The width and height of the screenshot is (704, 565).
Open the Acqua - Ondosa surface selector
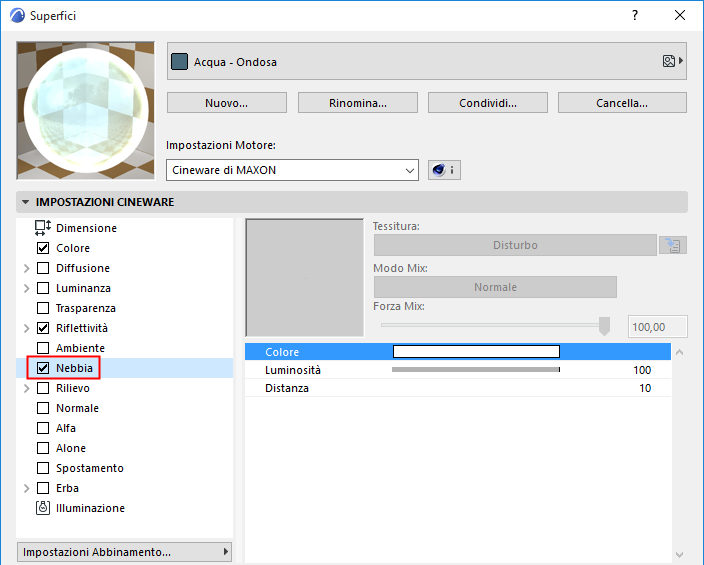pos(427,62)
